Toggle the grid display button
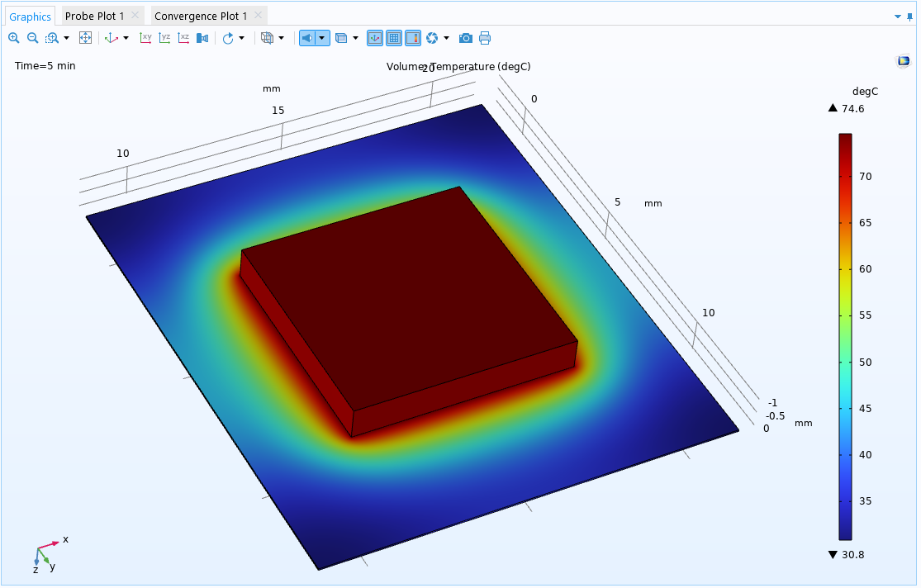Image resolution: width=921 pixels, height=588 pixels. pyautogui.click(x=394, y=38)
